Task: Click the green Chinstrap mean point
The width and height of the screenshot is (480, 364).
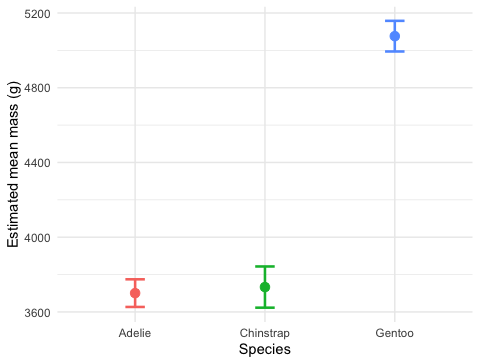Action: (x=265, y=287)
